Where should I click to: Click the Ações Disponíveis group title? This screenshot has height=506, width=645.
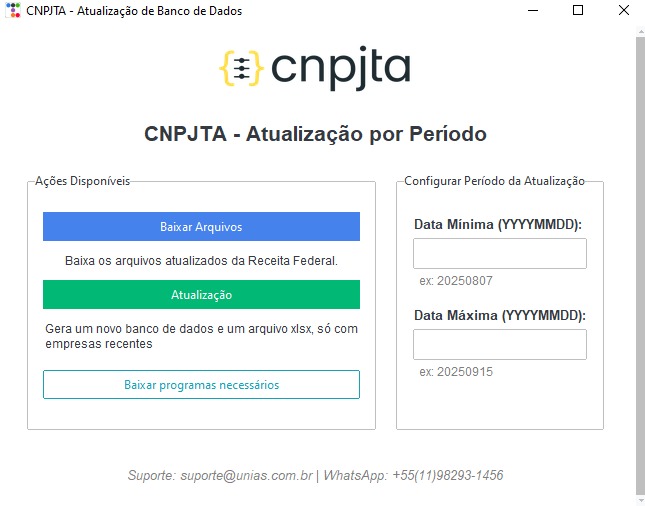pos(82,181)
